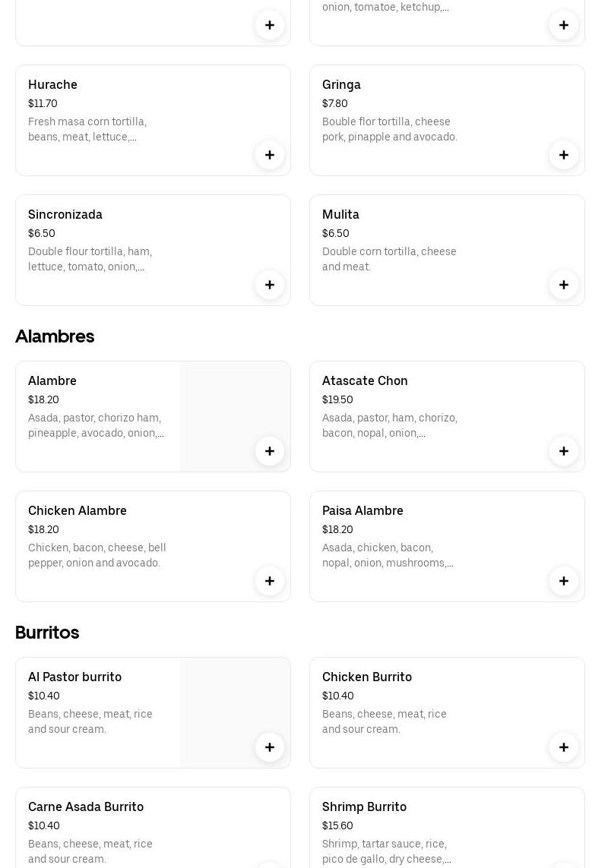Add Atascate Chon to the order
This screenshot has width=611, height=868.
[x=564, y=451]
